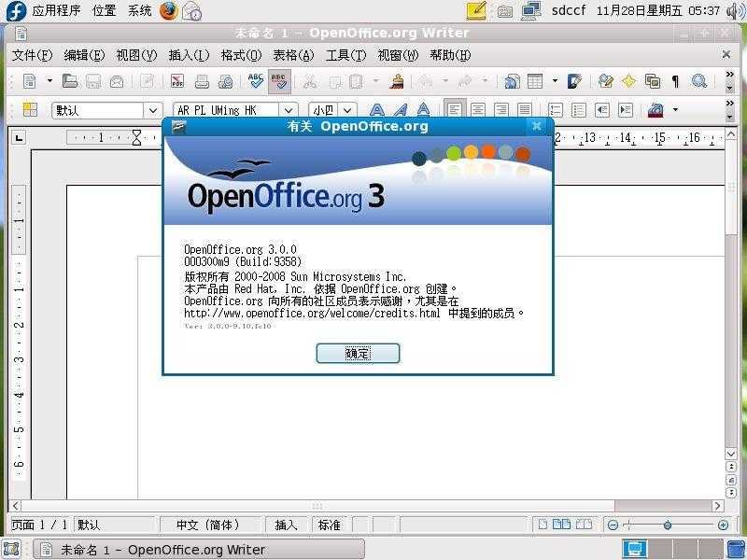Open Styles and Formatting icon
The image size is (747, 560).
tap(30, 110)
